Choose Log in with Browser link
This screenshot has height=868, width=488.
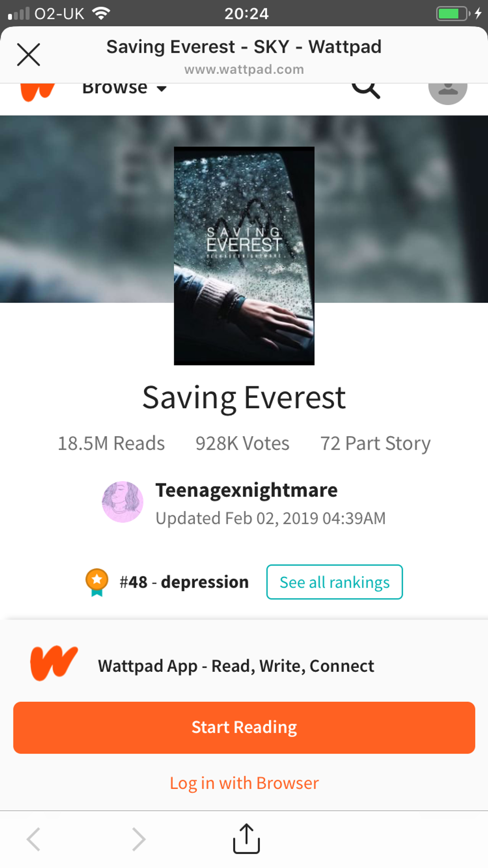[x=244, y=783]
